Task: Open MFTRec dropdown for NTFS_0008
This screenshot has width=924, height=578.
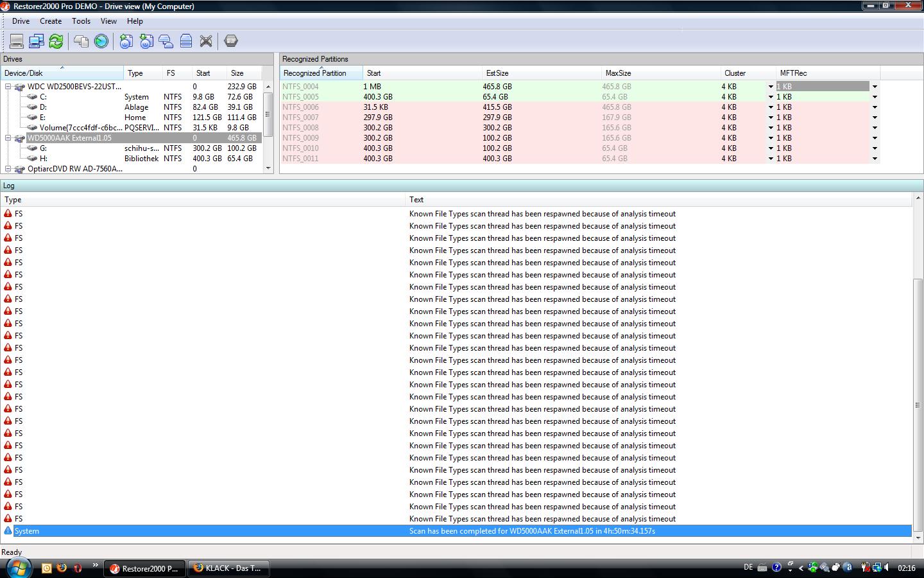Action: click(x=875, y=128)
